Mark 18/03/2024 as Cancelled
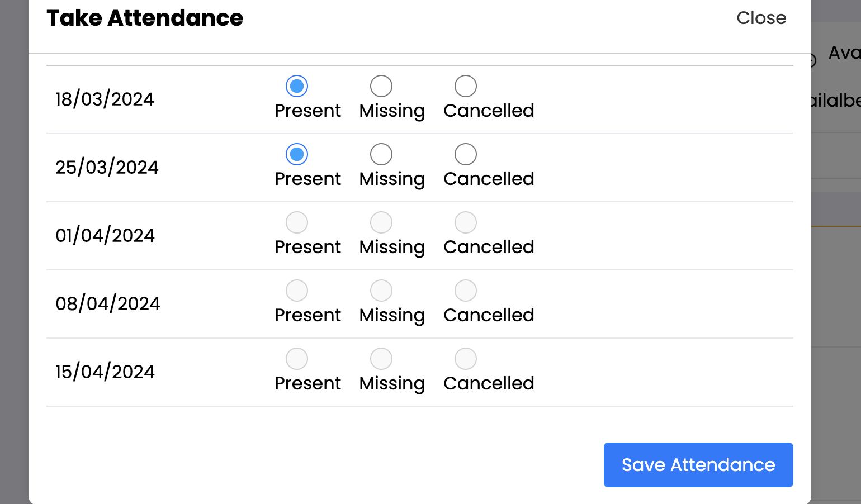The width and height of the screenshot is (861, 504). (x=466, y=86)
